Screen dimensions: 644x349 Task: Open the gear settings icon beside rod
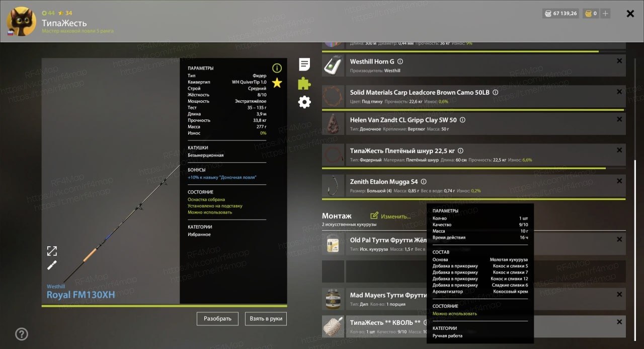[x=304, y=102]
